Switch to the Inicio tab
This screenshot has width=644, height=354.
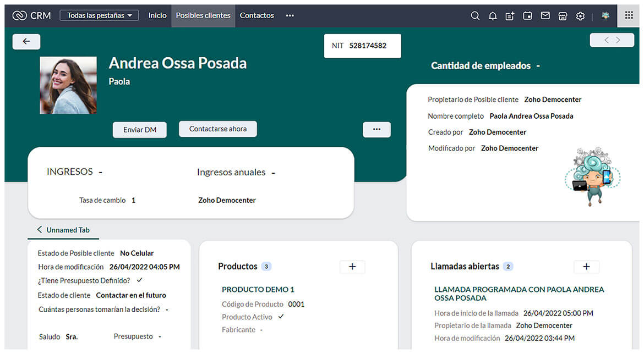[x=157, y=15]
